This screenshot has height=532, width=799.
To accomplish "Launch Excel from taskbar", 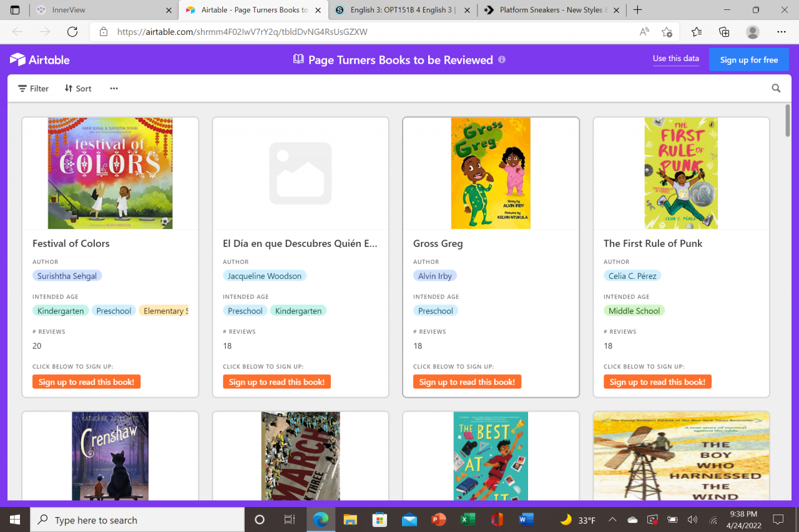I will (468, 520).
